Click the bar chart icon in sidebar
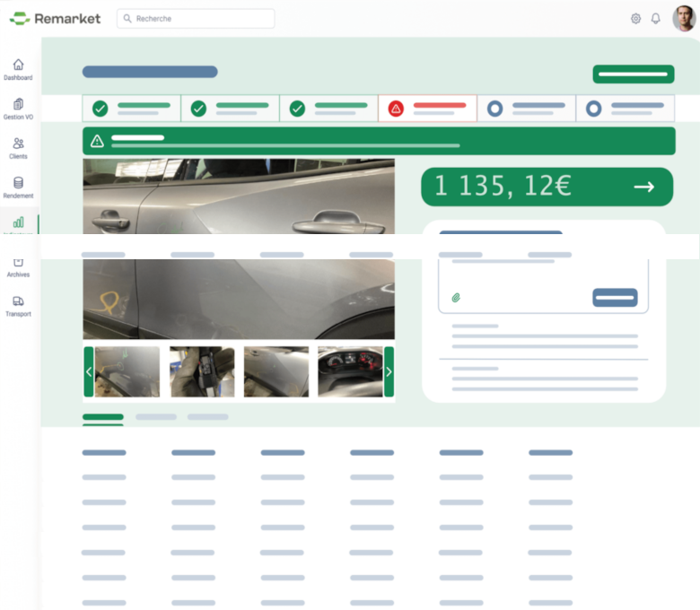700x610 pixels. [x=18, y=222]
